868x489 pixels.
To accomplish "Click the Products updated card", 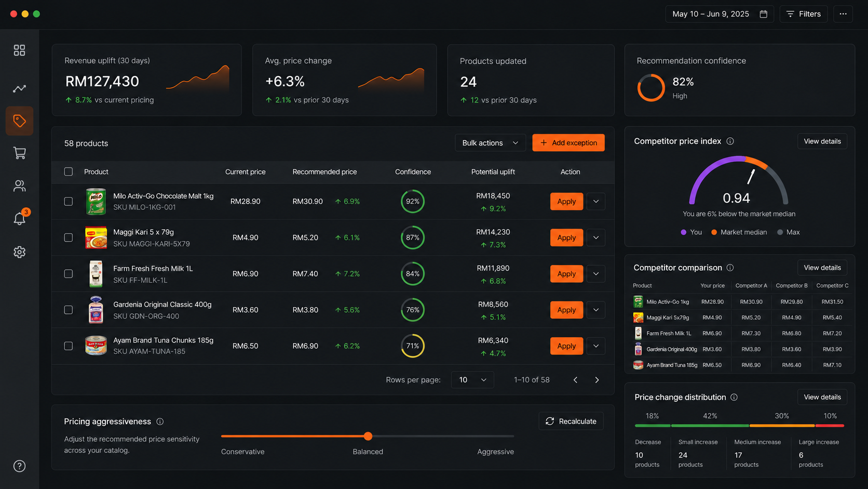I will [531, 80].
